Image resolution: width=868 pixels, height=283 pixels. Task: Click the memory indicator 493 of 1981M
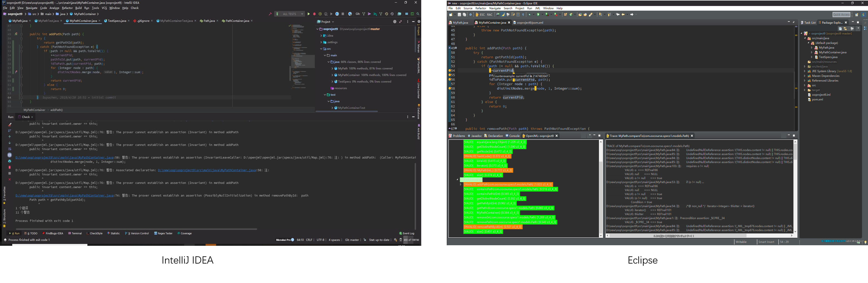[x=411, y=240]
